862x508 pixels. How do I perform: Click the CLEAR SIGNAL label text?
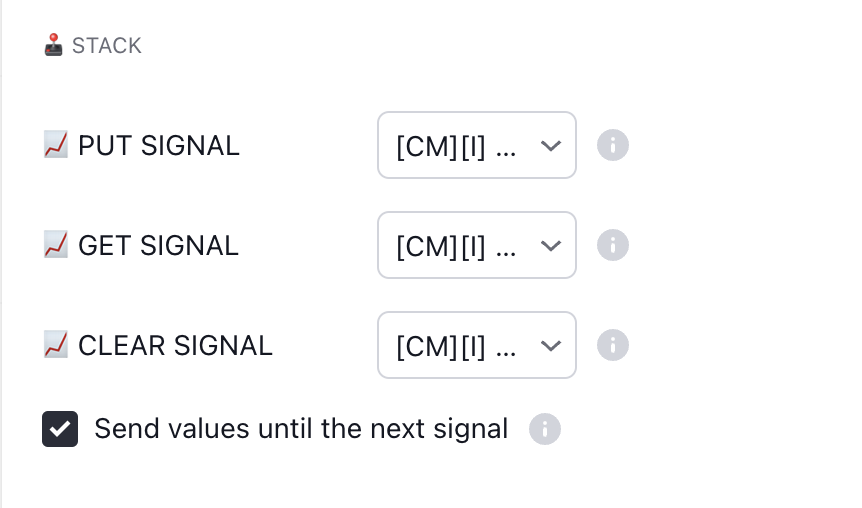pos(175,346)
